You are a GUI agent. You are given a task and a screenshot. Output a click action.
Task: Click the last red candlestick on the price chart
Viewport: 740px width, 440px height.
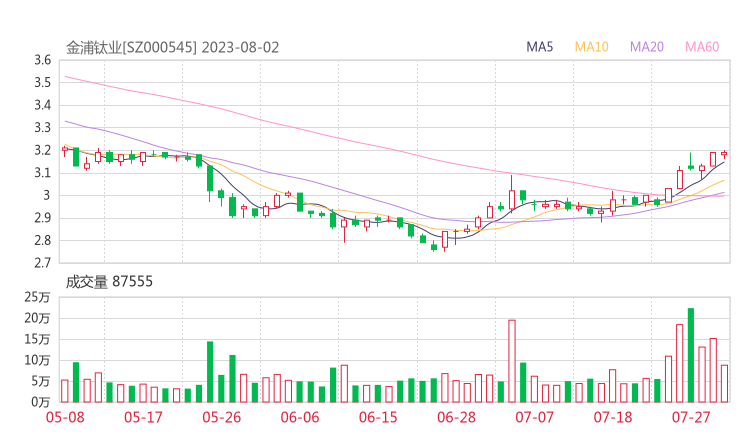coord(724,154)
